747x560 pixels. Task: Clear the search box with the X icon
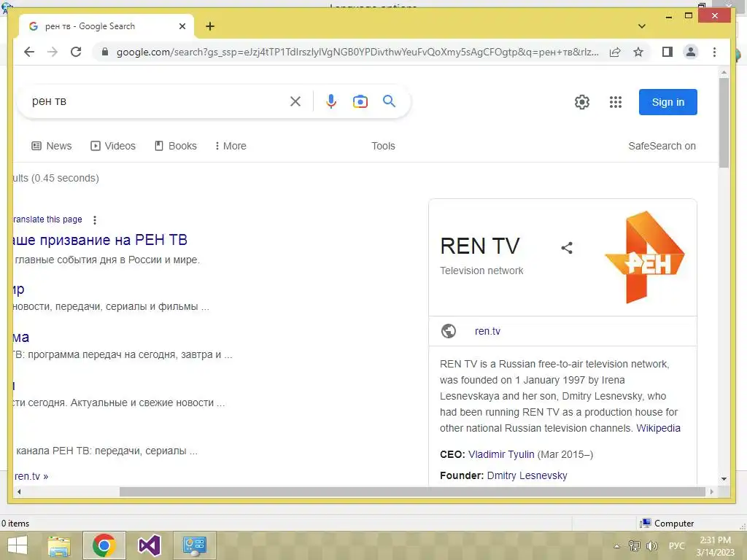[x=295, y=101]
